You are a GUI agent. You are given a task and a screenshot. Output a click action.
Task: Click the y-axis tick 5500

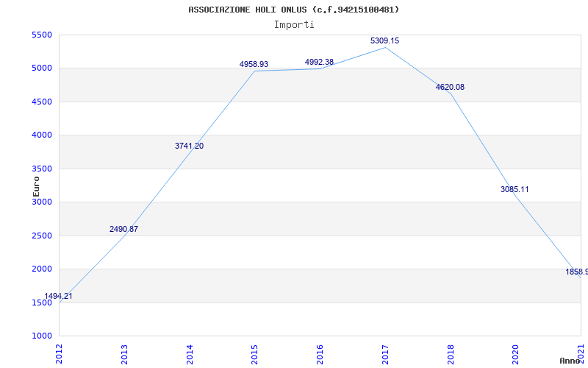click(x=42, y=35)
